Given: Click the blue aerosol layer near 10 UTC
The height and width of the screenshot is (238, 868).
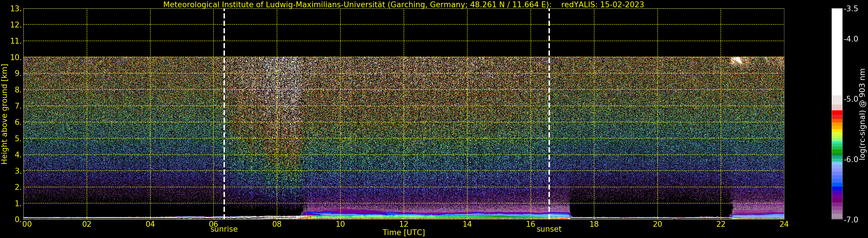Looking at the screenshot, I should pyautogui.click(x=340, y=214).
